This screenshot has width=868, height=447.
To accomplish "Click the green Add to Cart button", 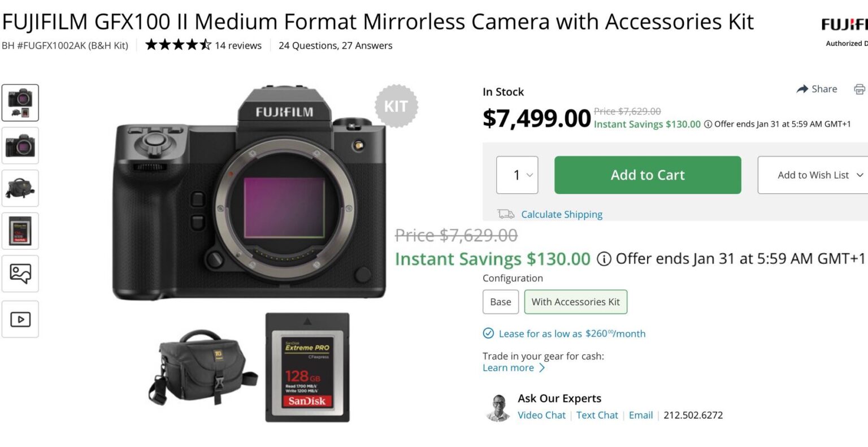I will (648, 175).
